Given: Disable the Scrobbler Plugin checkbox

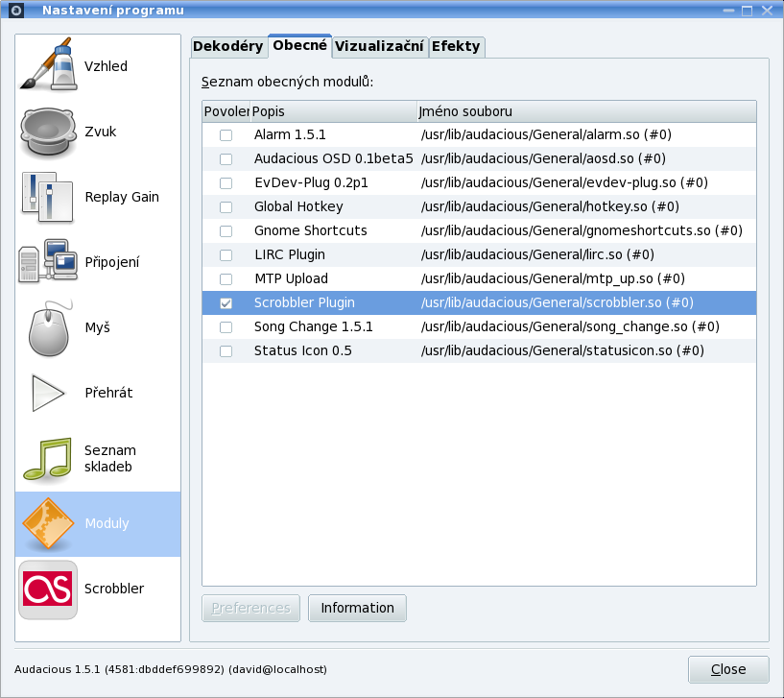Looking at the screenshot, I should 226,303.
